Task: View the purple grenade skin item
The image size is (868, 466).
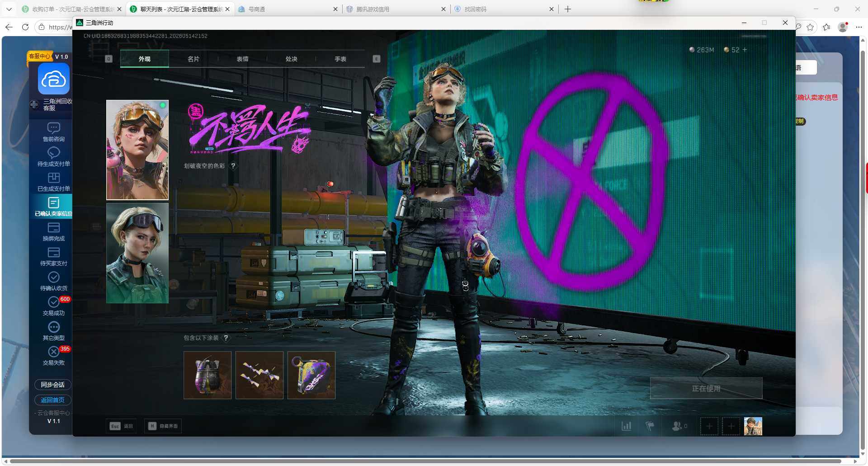Action: 208,375
